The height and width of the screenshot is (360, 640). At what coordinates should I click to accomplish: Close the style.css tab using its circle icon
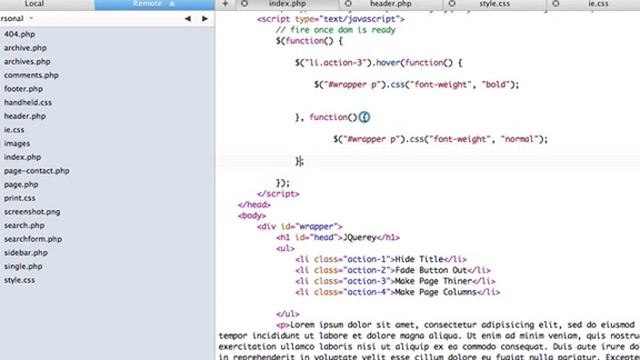coord(452,4)
